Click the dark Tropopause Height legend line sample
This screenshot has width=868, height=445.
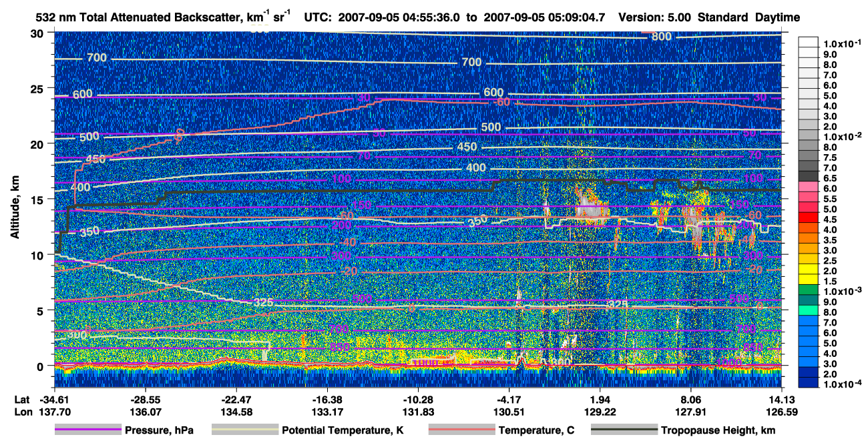[624, 430]
